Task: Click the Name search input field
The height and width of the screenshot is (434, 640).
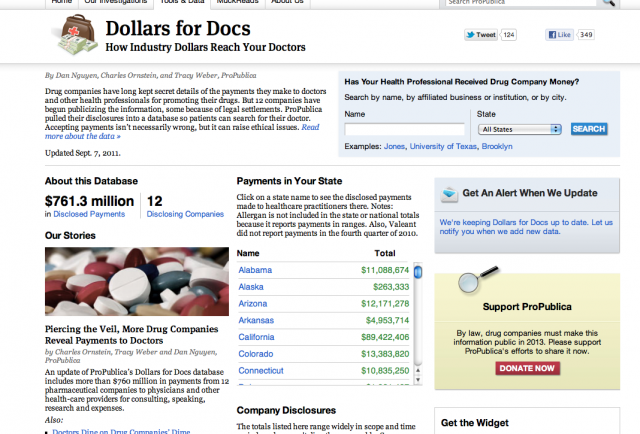Action: pyautogui.click(x=404, y=129)
